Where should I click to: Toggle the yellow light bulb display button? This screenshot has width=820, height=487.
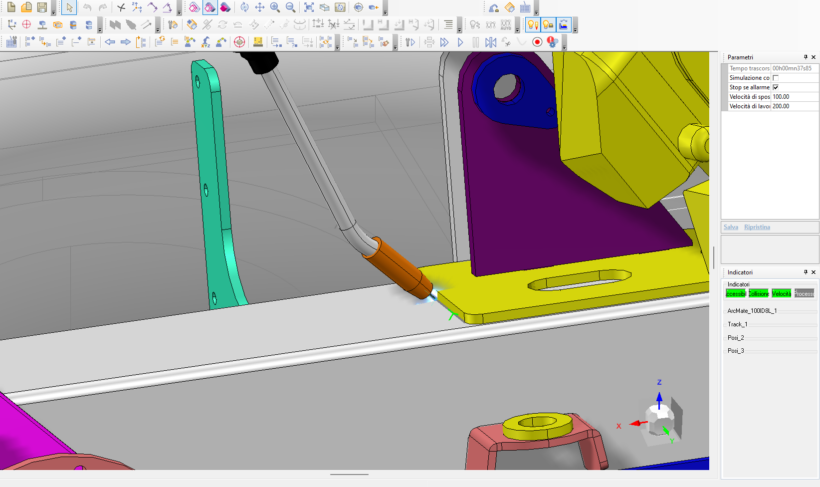pos(532,24)
